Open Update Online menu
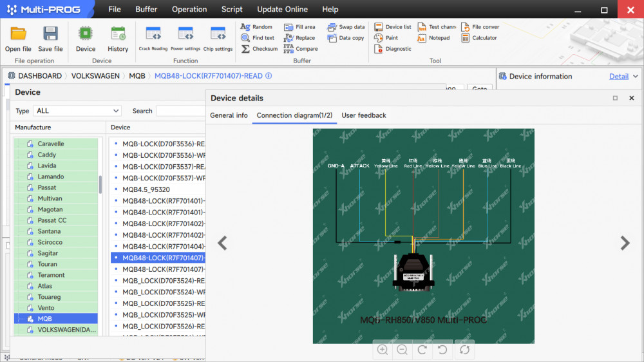Viewport: 644px width, 362px height. pos(282,9)
